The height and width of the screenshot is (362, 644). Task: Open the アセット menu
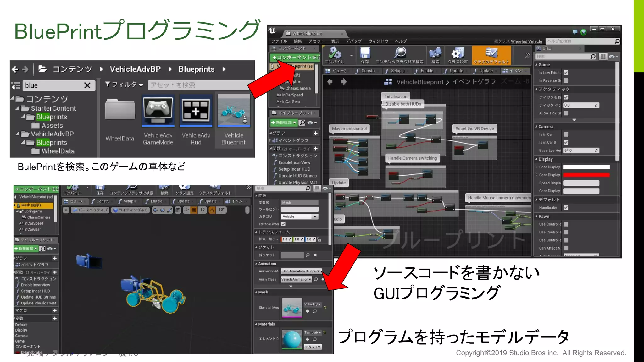click(x=316, y=41)
